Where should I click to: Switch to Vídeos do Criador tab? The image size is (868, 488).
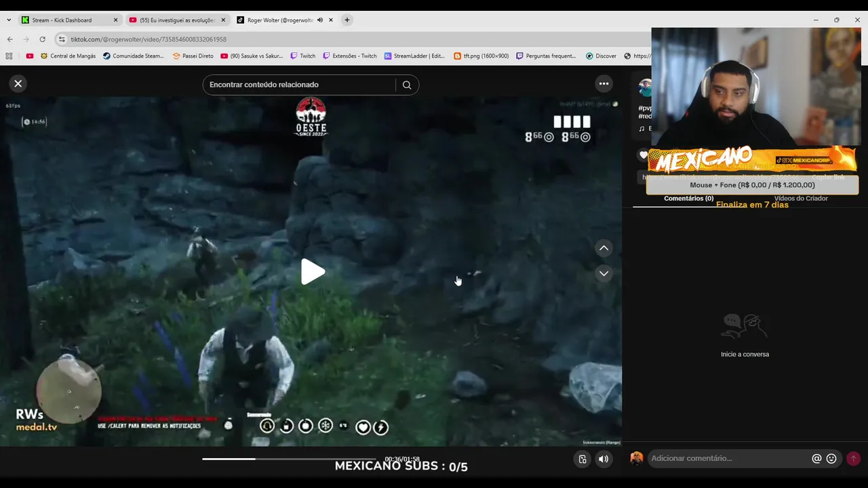[801, 199]
